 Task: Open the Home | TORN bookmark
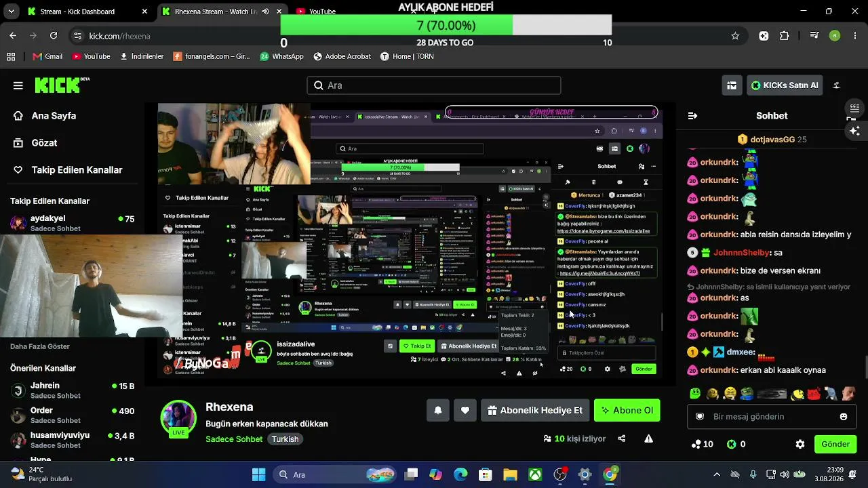coord(406,56)
